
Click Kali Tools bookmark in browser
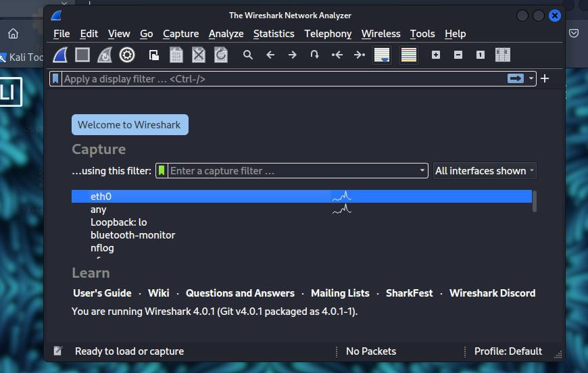click(22, 57)
